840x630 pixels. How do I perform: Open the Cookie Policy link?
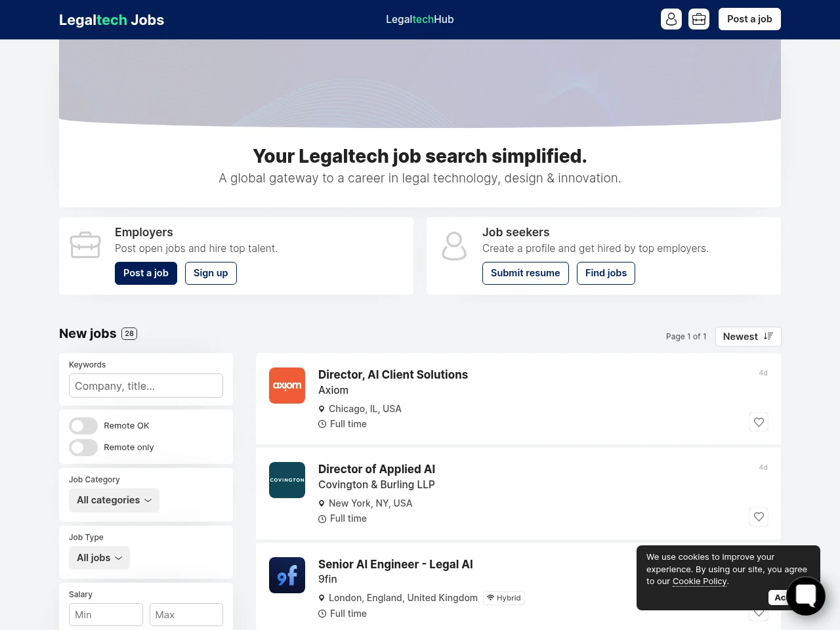click(700, 581)
